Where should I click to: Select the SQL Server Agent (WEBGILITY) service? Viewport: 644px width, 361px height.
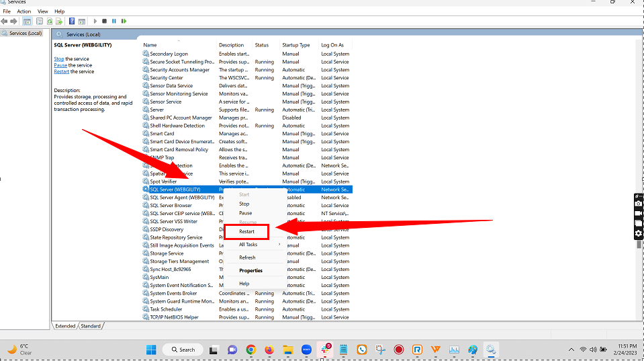pyautogui.click(x=182, y=198)
